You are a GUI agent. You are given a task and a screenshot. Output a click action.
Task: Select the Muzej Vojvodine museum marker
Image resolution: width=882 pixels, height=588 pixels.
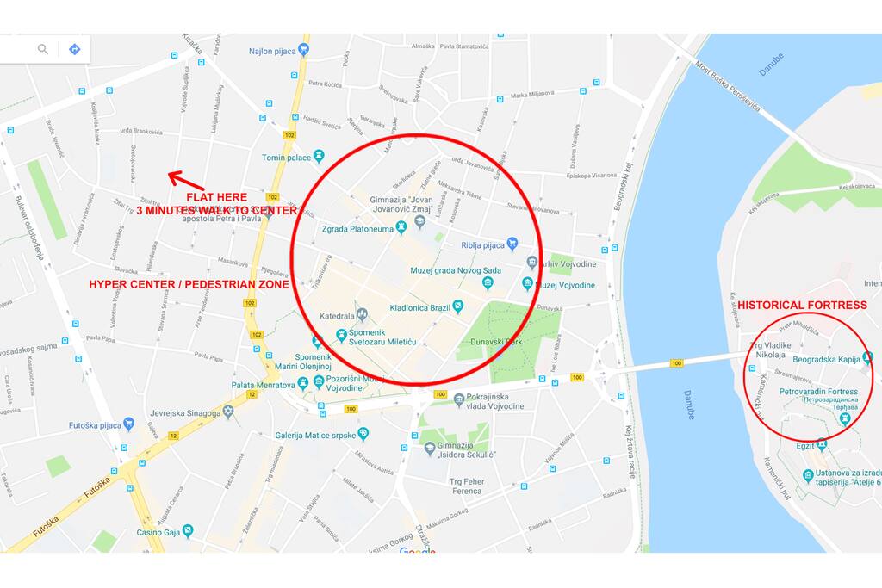527,283
